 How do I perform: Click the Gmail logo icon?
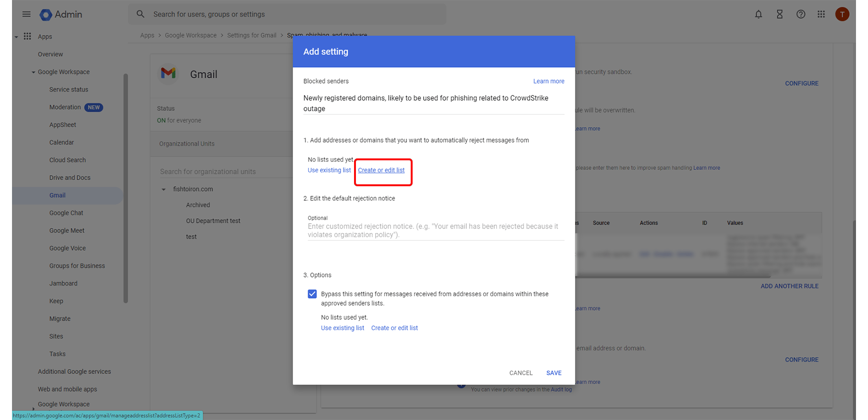tap(168, 73)
